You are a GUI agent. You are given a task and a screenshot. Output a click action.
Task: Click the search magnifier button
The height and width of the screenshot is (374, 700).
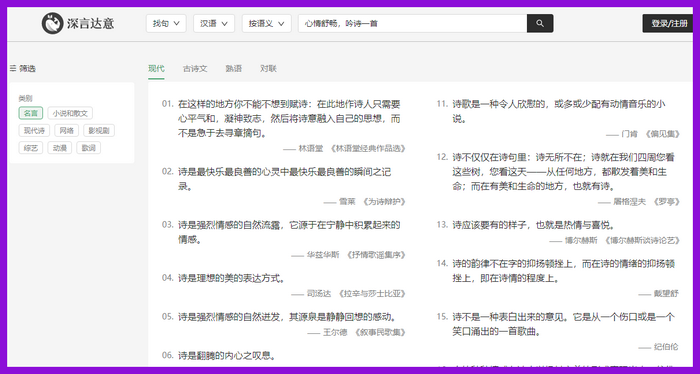(x=540, y=23)
